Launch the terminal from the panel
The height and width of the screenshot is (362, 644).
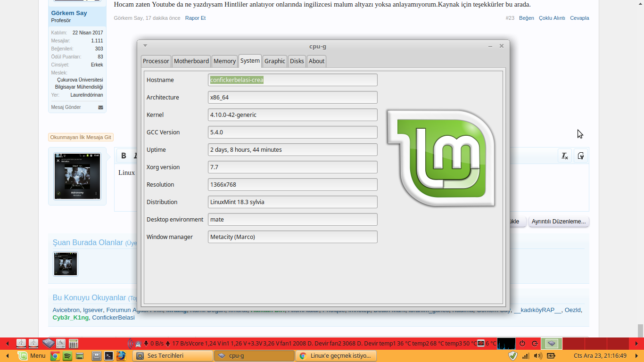(x=109, y=356)
